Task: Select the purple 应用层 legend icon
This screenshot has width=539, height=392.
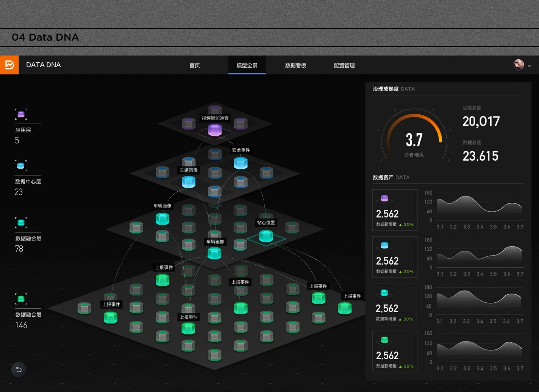Action: (x=21, y=114)
